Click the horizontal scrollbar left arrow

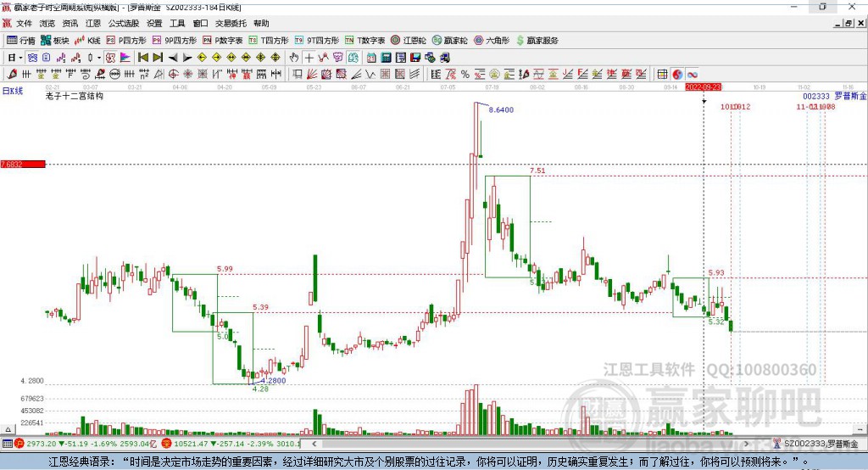click(x=314, y=444)
